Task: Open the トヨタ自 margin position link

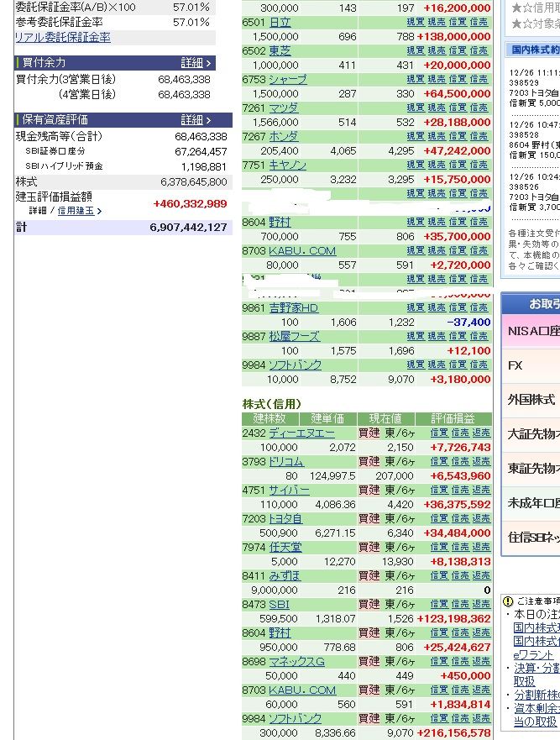Action: tap(285, 518)
